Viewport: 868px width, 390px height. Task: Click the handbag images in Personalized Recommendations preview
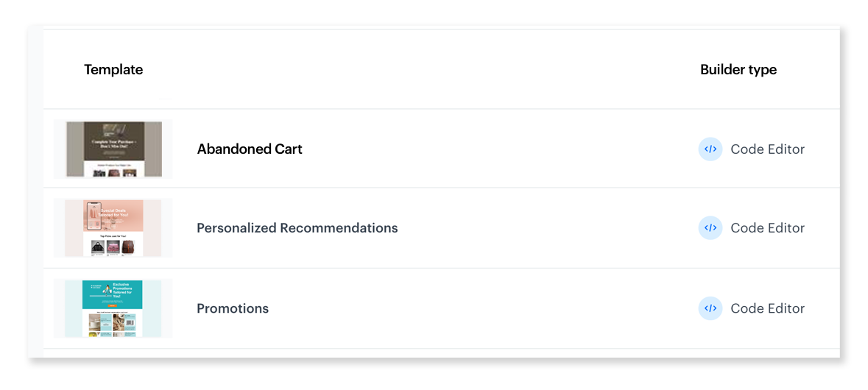[x=113, y=247]
